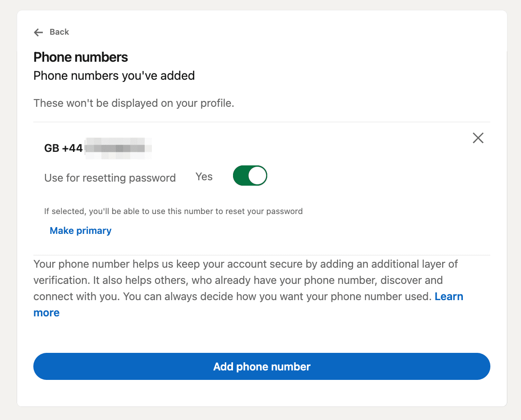Click the GB +44 phone number entry
This screenshot has height=420, width=521.
(x=98, y=148)
